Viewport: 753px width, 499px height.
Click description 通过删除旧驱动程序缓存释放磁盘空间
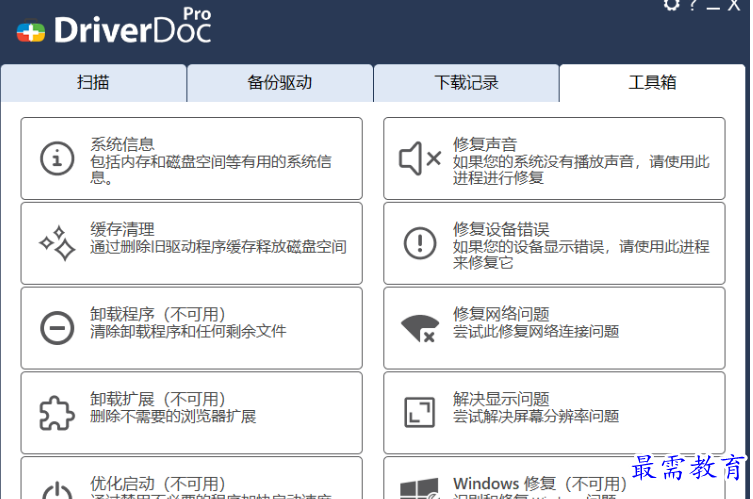(219, 247)
